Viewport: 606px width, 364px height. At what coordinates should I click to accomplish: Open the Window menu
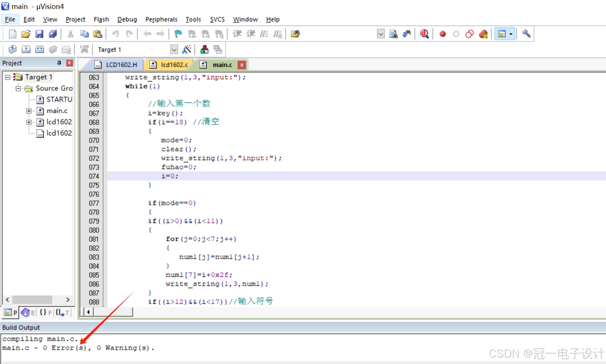(245, 19)
